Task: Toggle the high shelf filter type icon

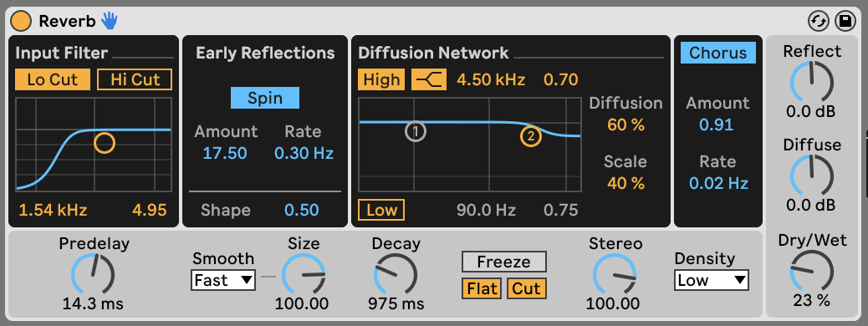Action: tap(429, 79)
